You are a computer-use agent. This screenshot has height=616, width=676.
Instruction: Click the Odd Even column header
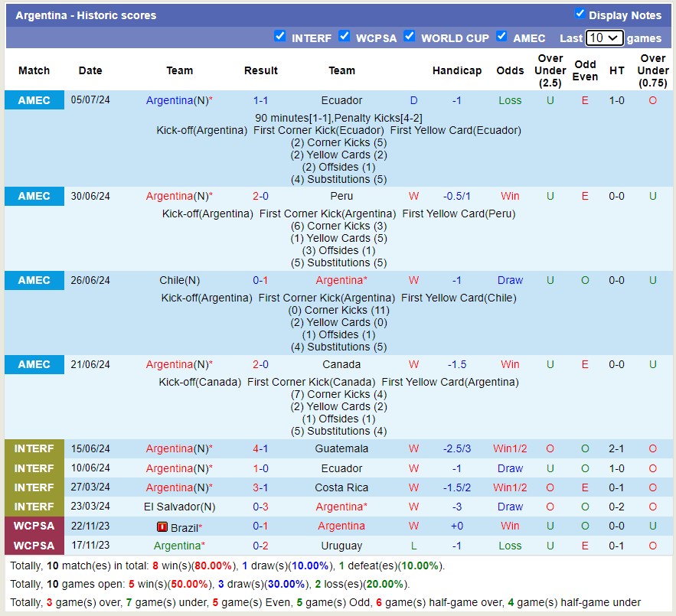pyautogui.click(x=585, y=70)
